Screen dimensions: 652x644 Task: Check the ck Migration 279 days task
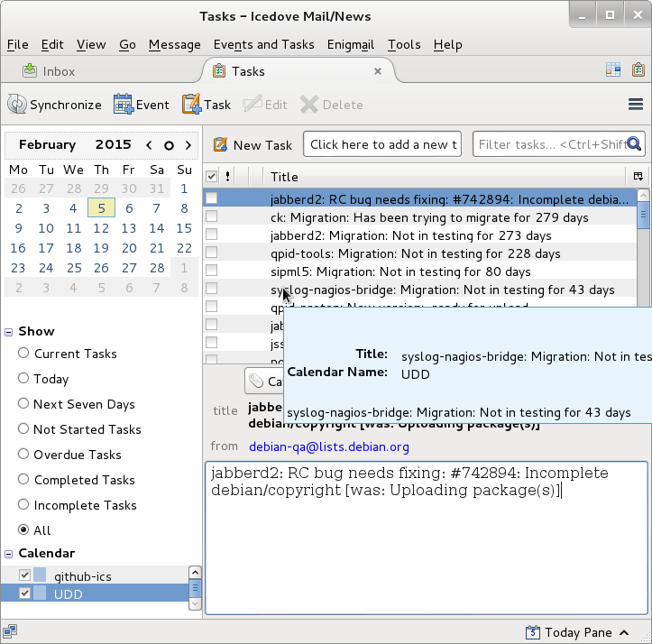coord(211,216)
